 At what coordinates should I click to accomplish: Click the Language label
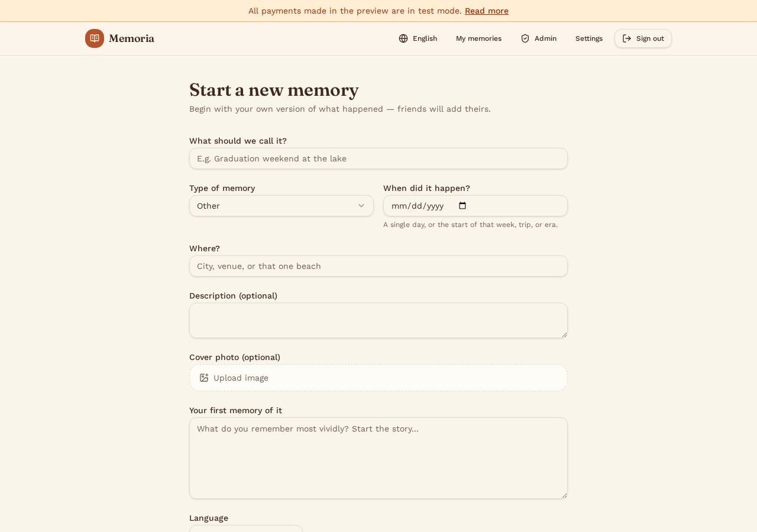click(209, 518)
